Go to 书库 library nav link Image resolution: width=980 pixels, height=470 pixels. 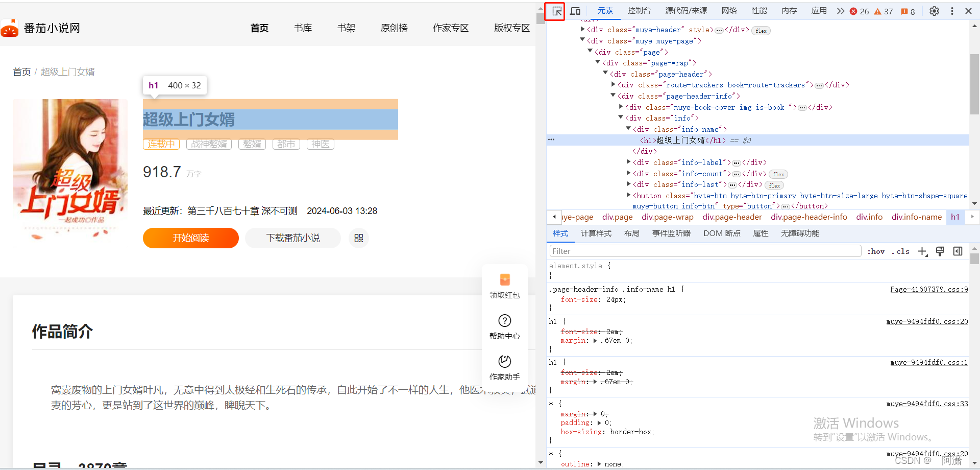pyautogui.click(x=303, y=28)
